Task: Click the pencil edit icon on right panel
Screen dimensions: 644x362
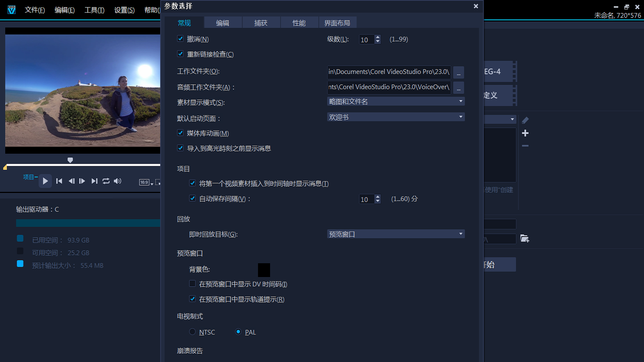Action: click(525, 119)
